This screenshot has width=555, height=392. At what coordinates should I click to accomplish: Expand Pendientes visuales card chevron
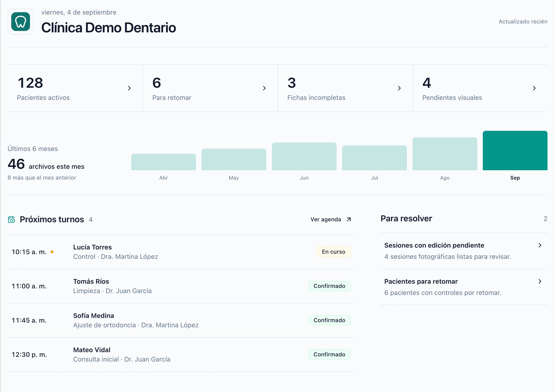pyautogui.click(x=534, y=88)
